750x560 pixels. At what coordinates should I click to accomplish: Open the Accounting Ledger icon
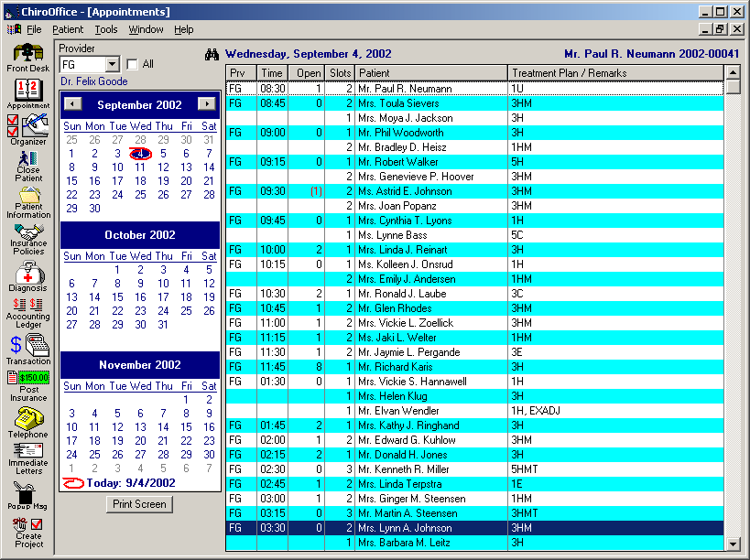click(28, 313)
